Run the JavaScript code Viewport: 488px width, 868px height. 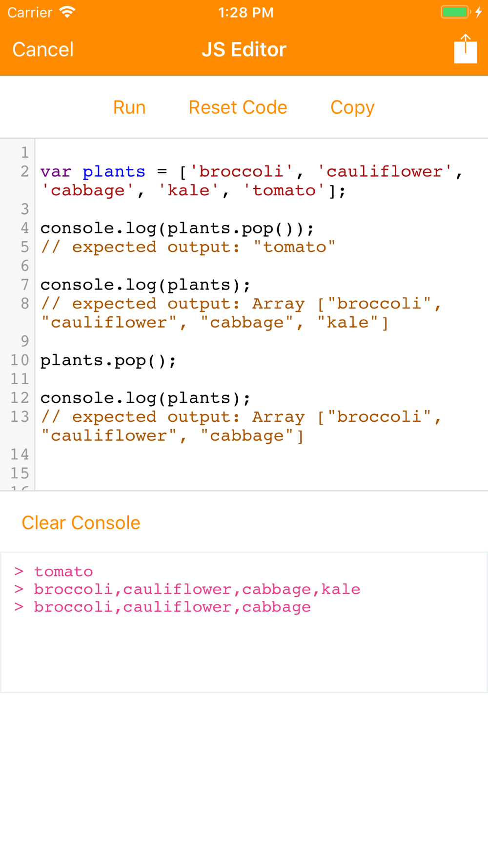[129, 107]
